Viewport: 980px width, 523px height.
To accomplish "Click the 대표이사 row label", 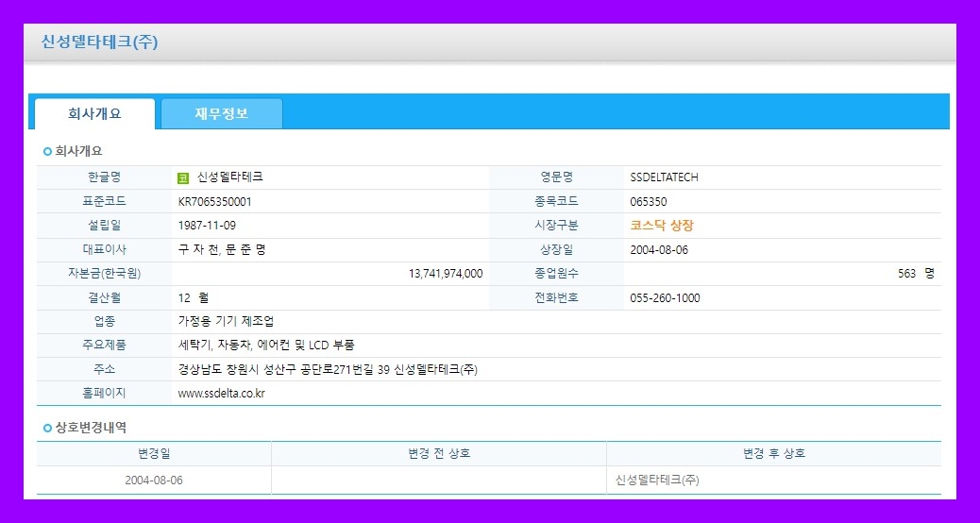I will pyautogui.click(x=104, y=249).
